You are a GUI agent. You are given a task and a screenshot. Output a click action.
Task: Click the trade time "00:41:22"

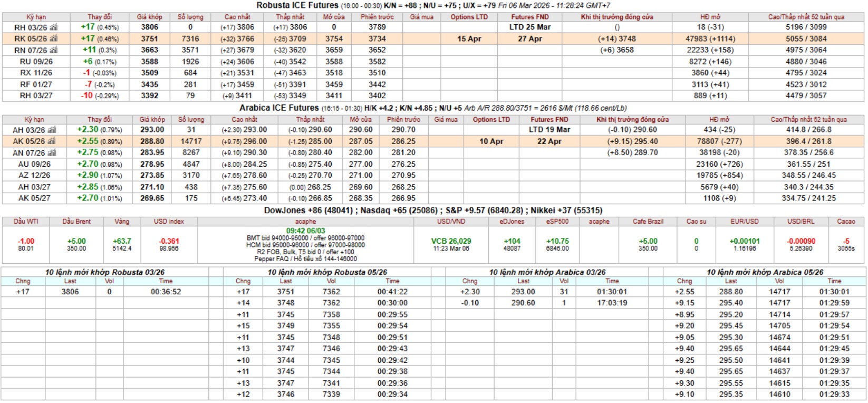tap(392, 292)
